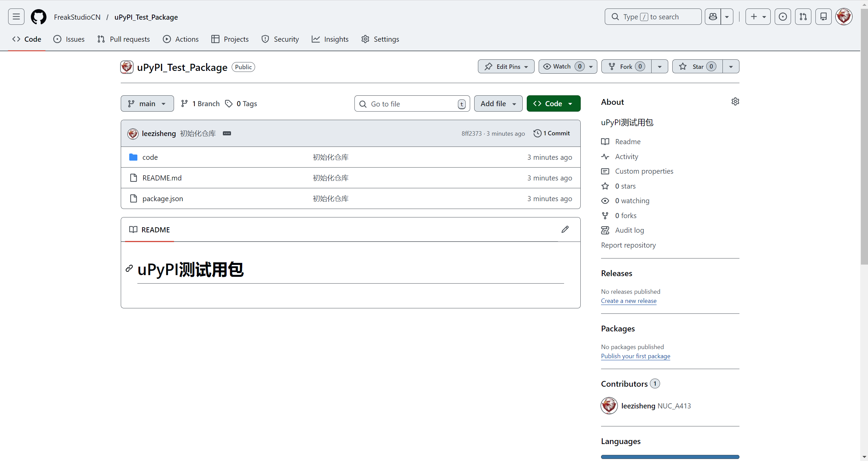Screen dimensions: 868x461
Task: Open pull requests icon in top header
Action: 803,17
